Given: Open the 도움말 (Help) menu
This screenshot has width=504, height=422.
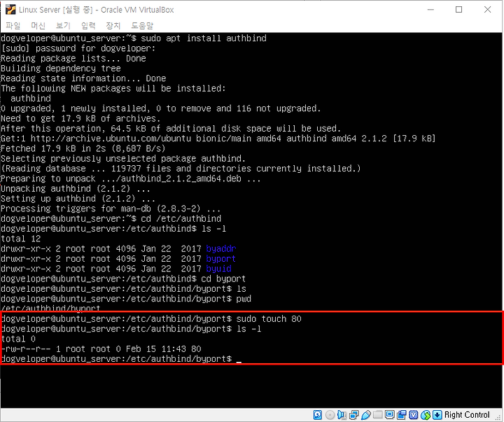Looking at the screenshot, I should coord(142,25).
